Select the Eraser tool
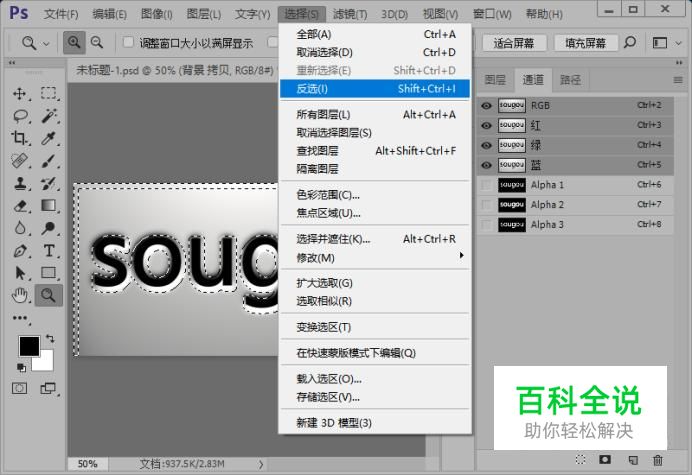Image resolution: width=692 pixels, height=475 pixels. pos(19,206)
